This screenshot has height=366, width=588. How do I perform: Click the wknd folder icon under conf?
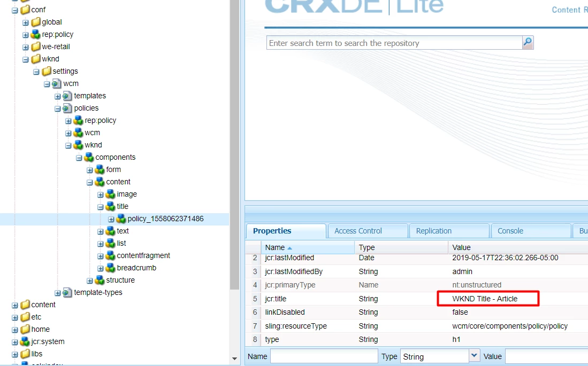36,59
